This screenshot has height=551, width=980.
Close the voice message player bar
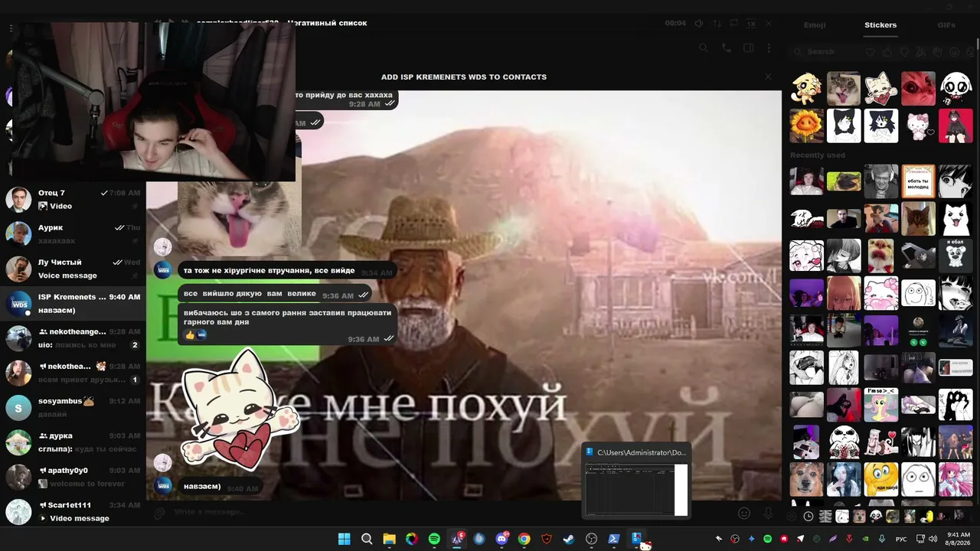[x=769, y=23]
